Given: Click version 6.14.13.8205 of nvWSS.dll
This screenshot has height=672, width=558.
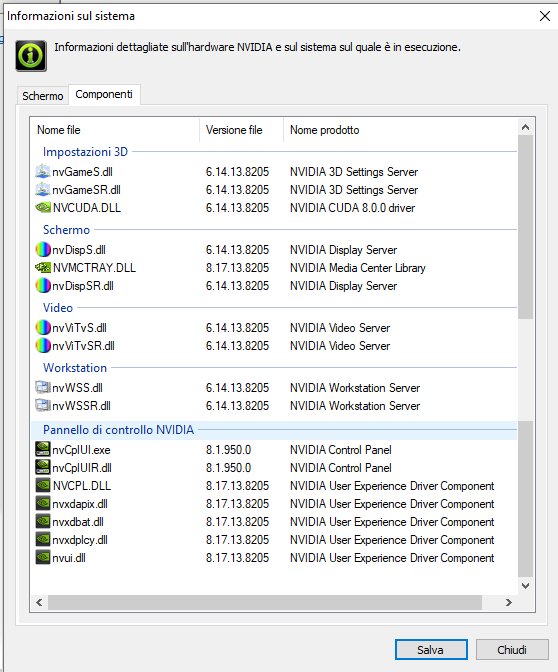Looking at the screenshot, I should [x=237, y=388].
